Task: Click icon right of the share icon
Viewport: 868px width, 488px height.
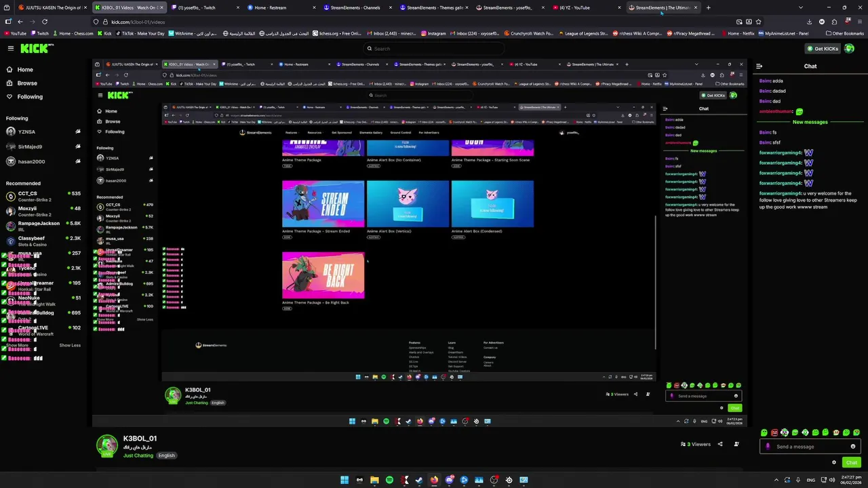Action: pos(736,445)
